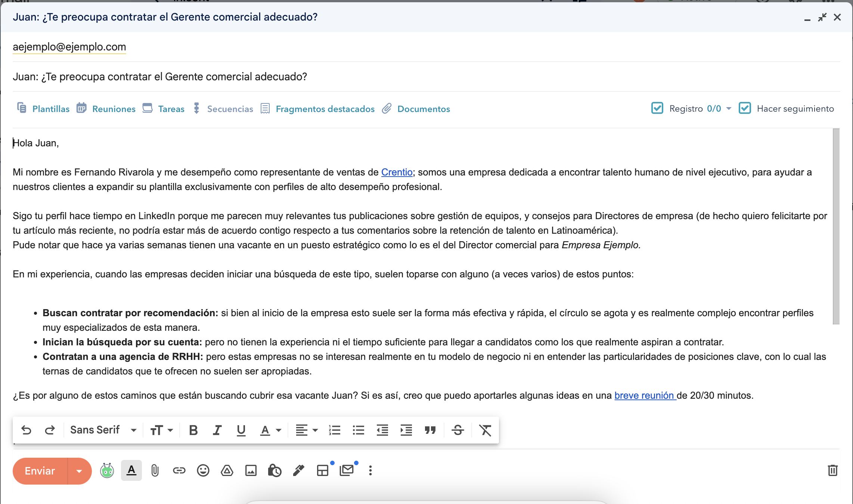This screenshot has width=853, height=504.
Task: Attach a file with the paperclip icon
Action: [155, 470]
